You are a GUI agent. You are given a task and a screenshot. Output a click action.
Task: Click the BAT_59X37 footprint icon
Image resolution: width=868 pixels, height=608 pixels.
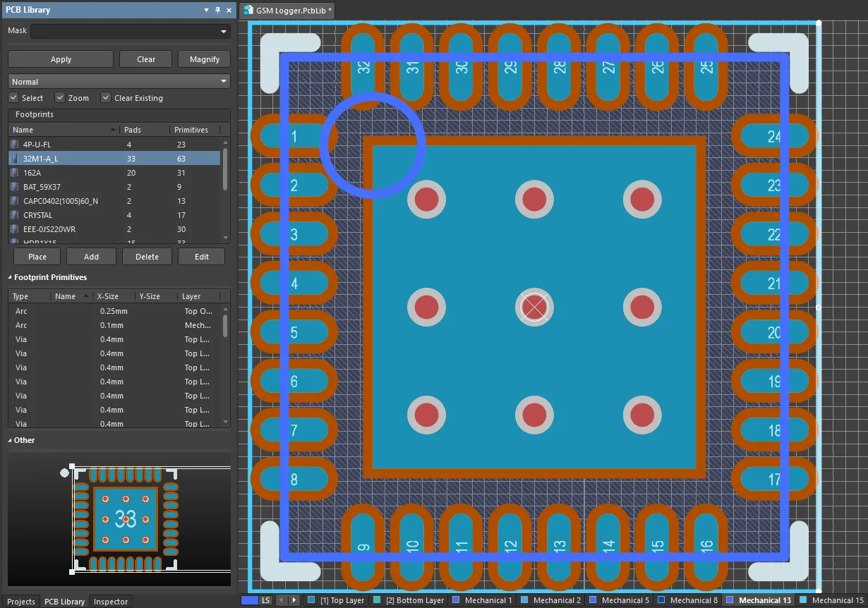(14, 187)
